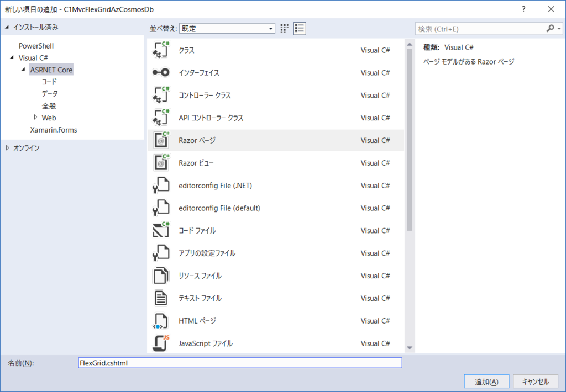Open the 並べ替え sort dropdown
566x392 pixels.
(227, 29)
